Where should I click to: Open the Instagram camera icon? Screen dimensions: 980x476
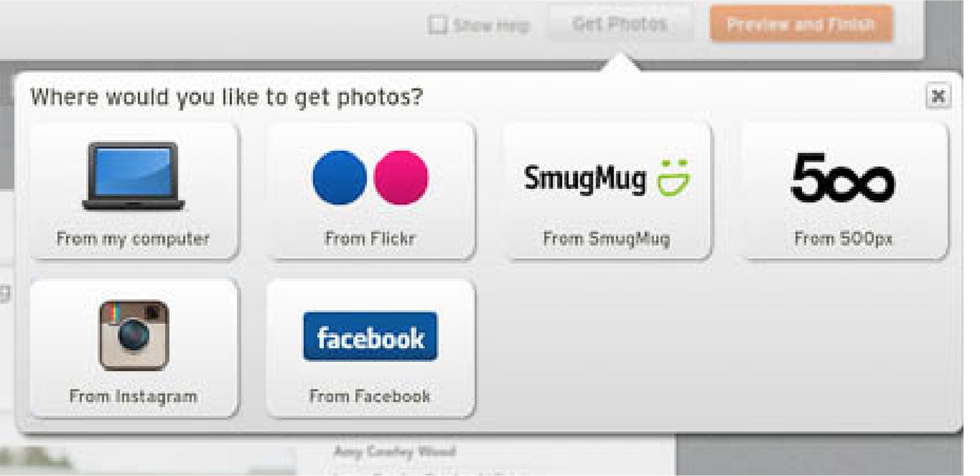tap(134, 335)
